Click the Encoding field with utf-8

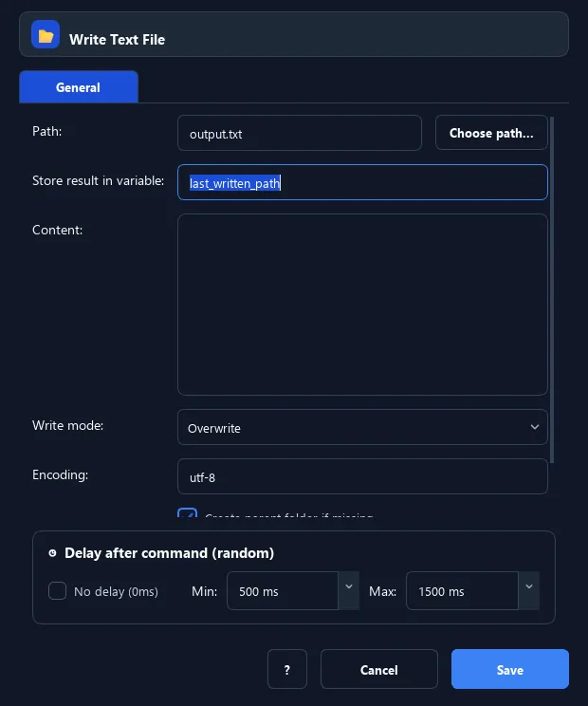click(362, 476)
